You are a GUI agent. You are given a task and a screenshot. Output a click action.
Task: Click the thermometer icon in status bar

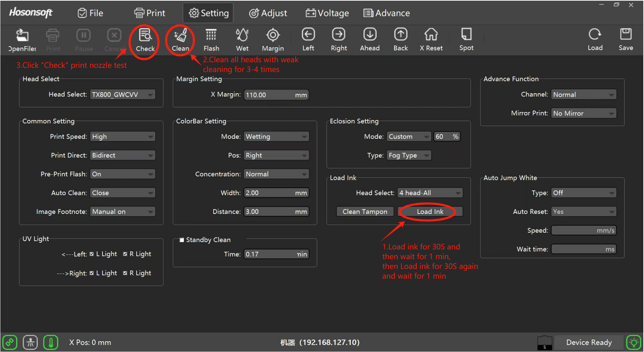tap(51, 343)
